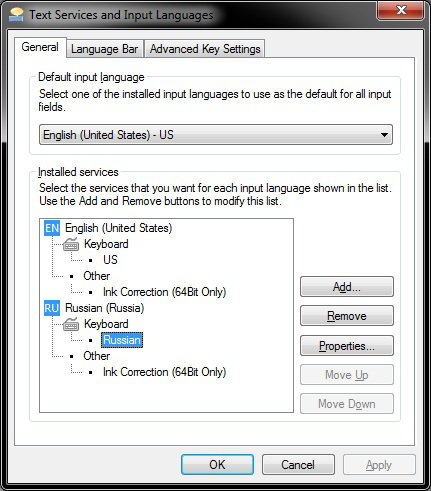
Task: Click the RU language badge icon
Action: [x=52, y=308]
